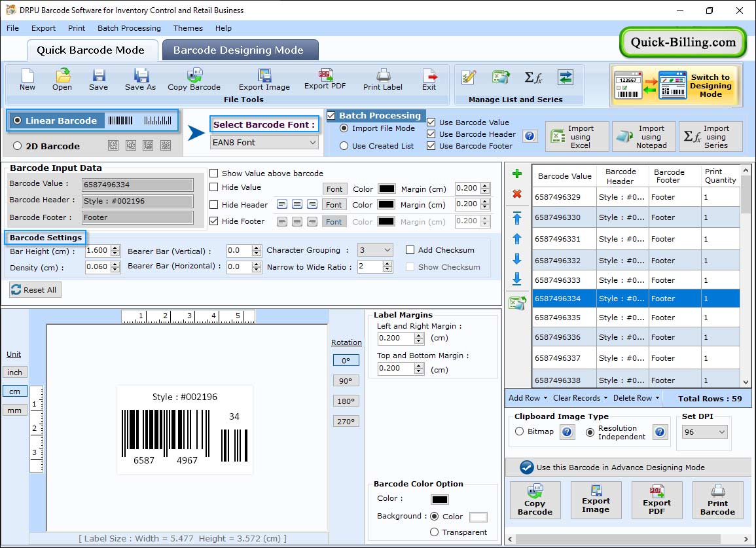Uncheck Use Barcode Footer
Screen dimensions: 756x548
tap(431, 146)
